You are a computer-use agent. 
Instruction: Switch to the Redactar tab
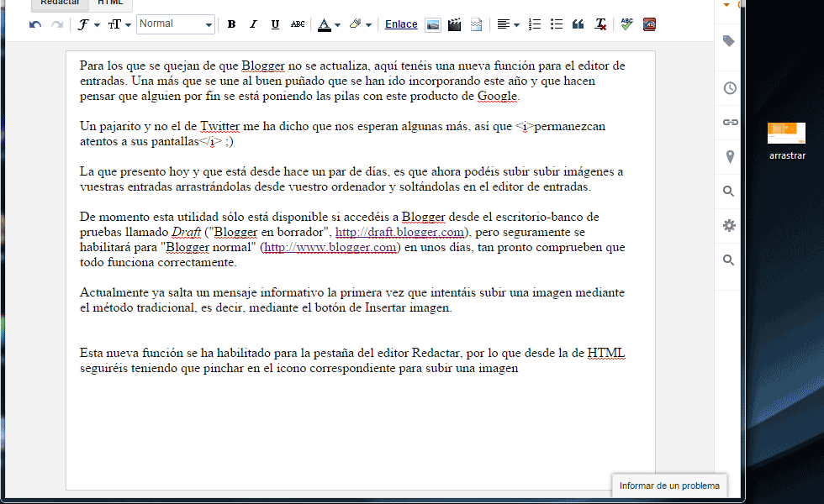pos(60,3)
